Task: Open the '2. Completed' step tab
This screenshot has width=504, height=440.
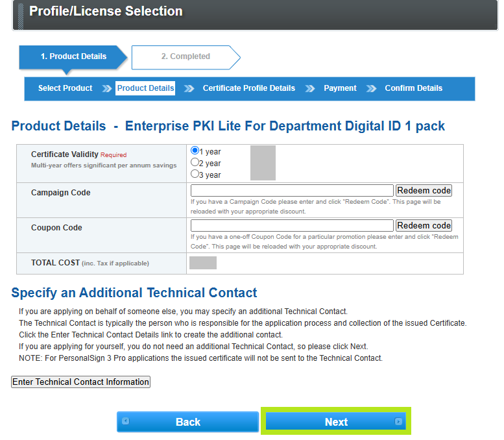Action: point(186,56)
